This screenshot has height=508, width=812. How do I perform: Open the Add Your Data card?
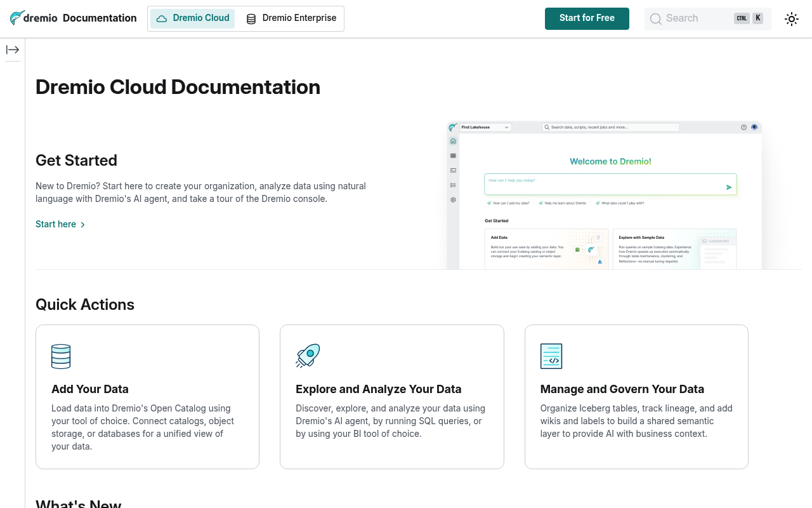147,397
